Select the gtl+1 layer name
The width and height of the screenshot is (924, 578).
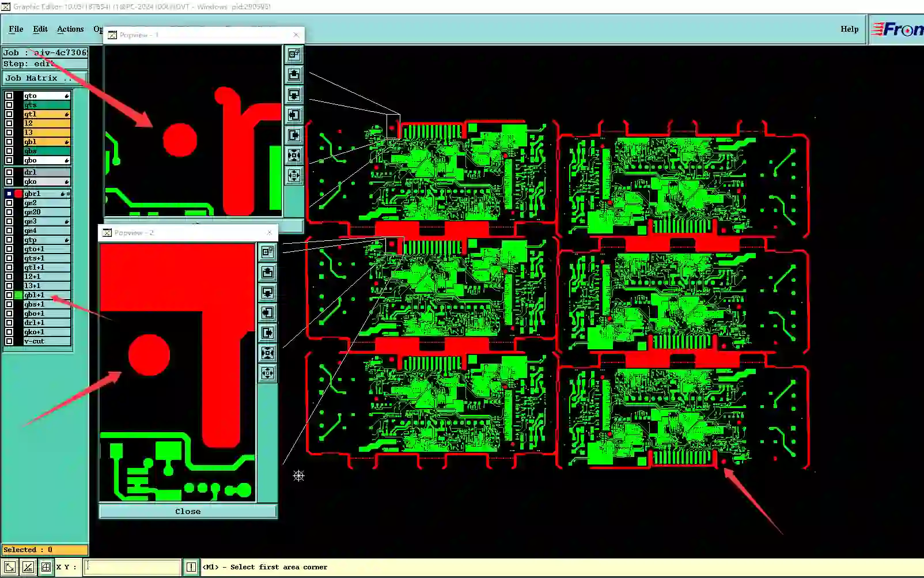click(x=47, y=267)
